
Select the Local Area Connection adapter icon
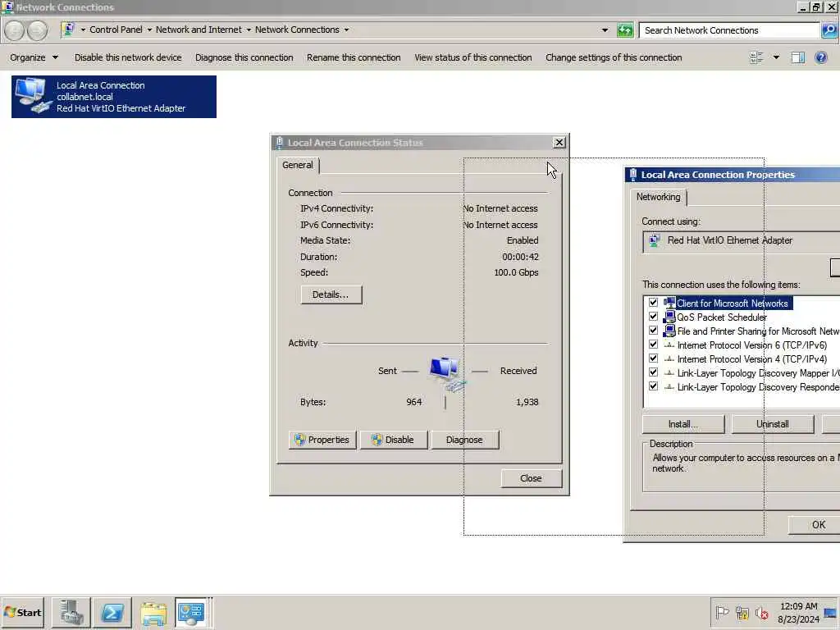(32, 96)
